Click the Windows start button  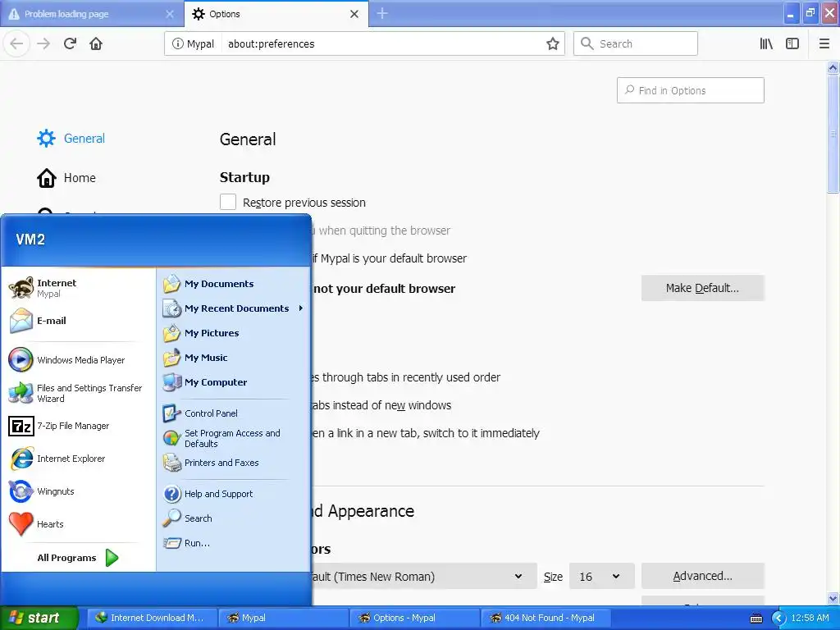39,618
